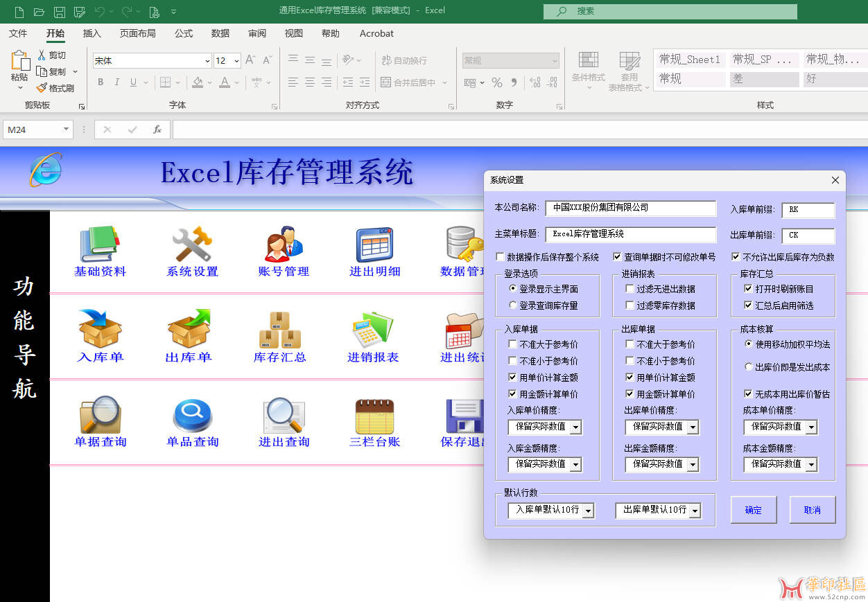
Task: Expand 成本单价精度 dropdown
Action: click(811, 427)
